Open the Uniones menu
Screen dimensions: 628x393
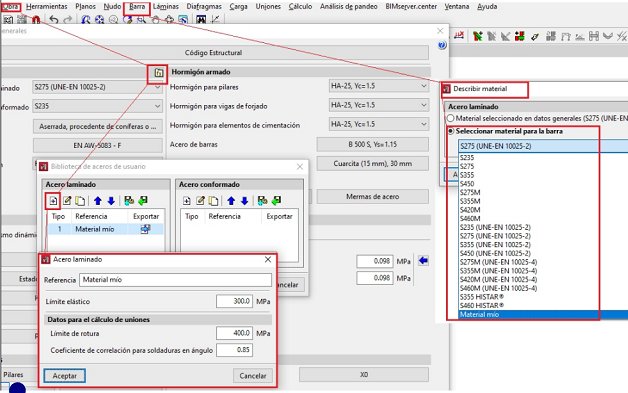click(268, 7)
